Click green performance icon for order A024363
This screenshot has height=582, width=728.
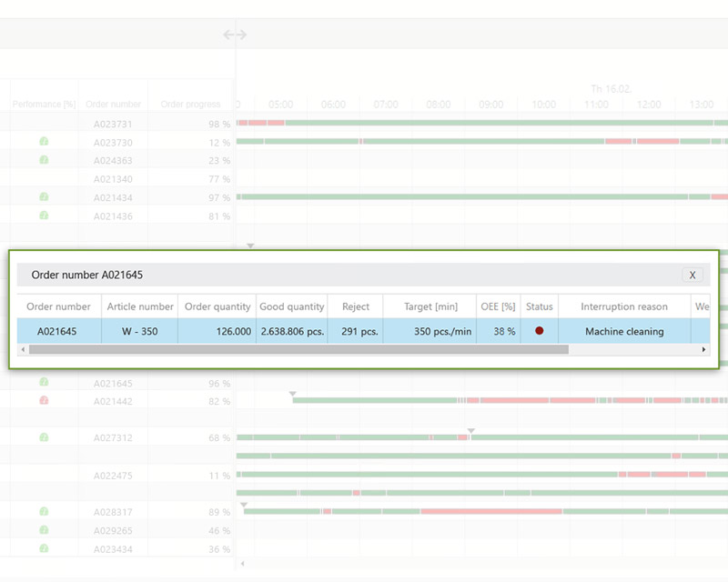pos(44,160)
